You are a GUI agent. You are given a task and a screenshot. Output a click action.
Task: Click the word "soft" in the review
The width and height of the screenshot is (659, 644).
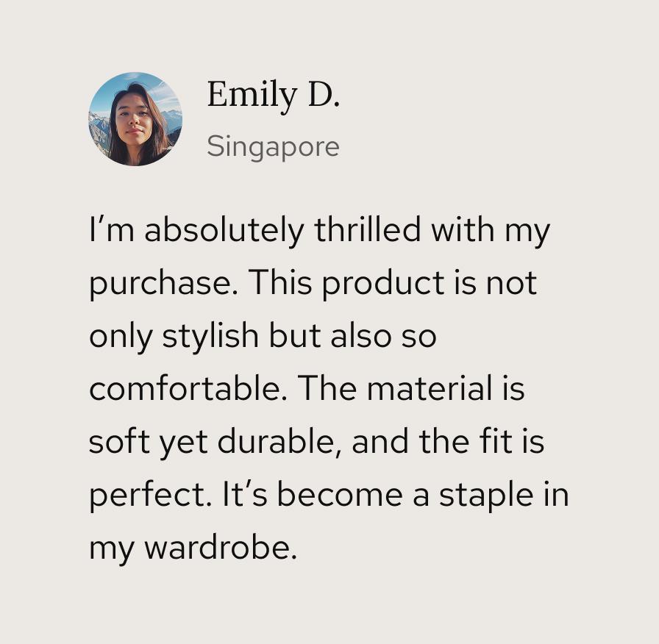pos(117,443)
